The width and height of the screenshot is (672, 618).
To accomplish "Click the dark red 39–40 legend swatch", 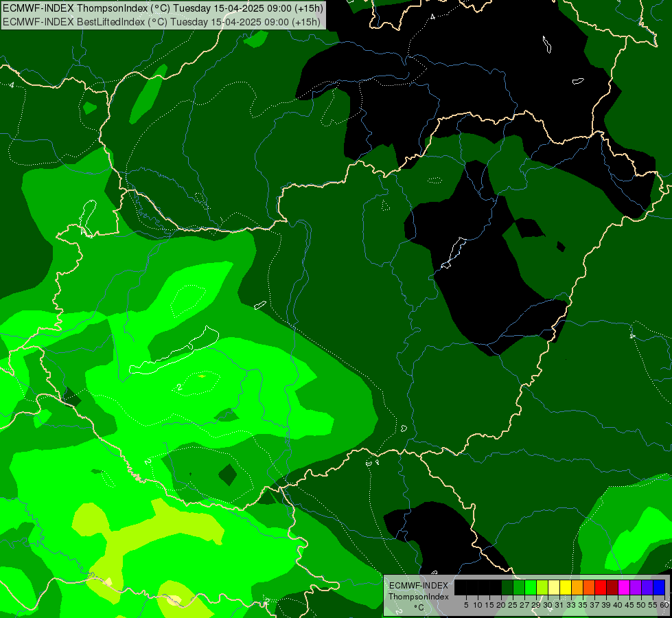I will tap(612, 587).
